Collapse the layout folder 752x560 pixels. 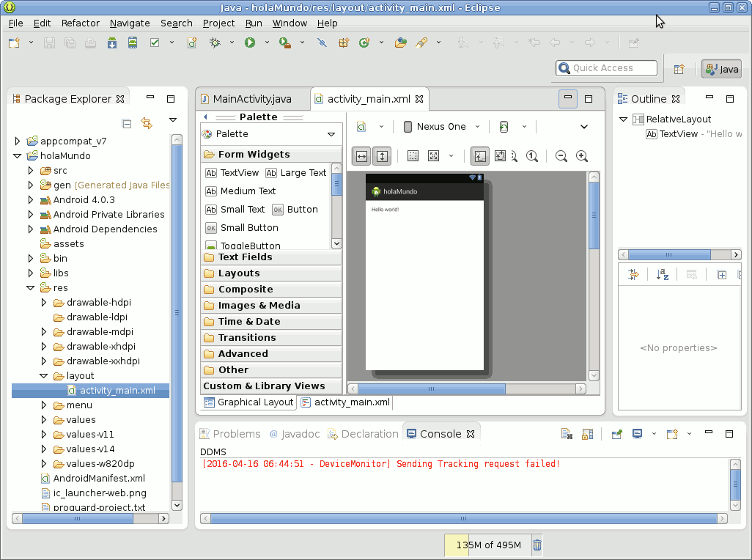(x=44, y=376)
